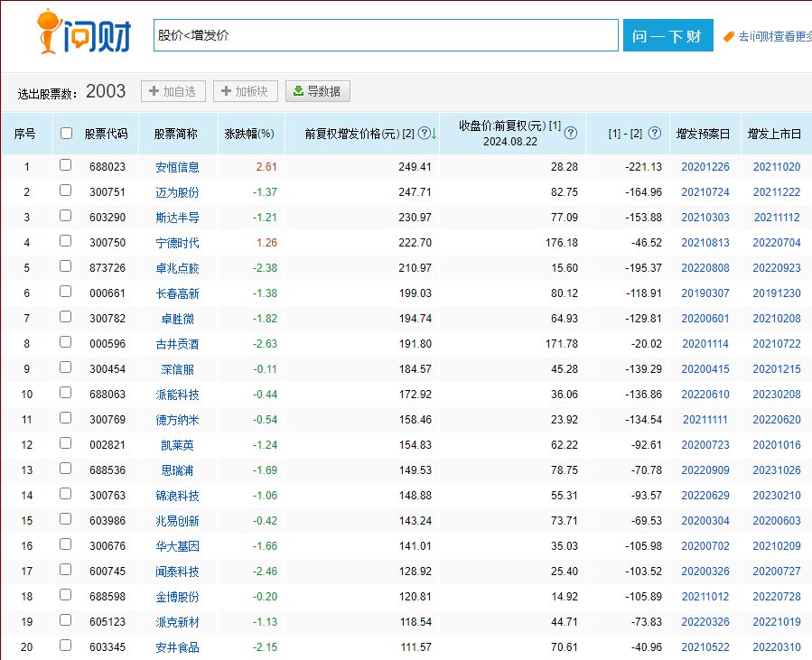Screen dimensions: 812x660
Task: Check the box for 688023 安恒信息
Action: click(x=65, y=165)
